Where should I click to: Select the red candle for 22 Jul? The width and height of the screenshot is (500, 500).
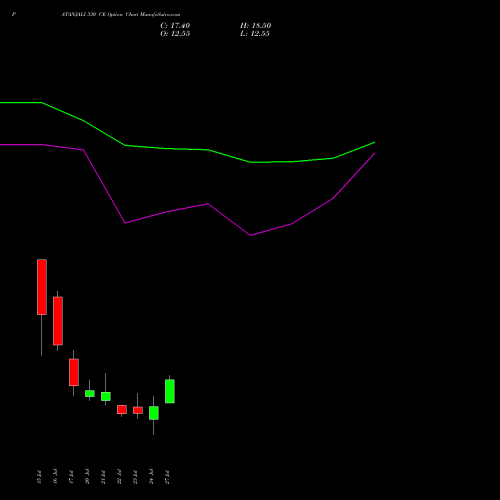[122, 409]
